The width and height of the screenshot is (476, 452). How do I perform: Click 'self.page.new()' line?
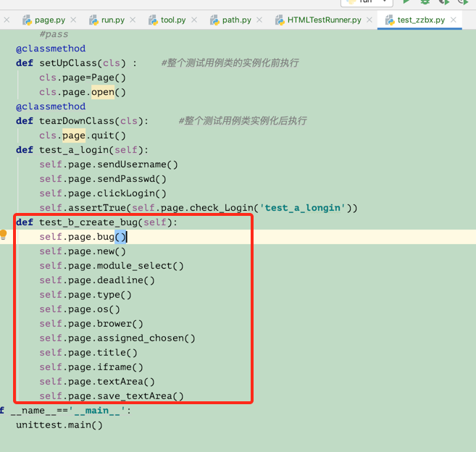tap(83, 251)
